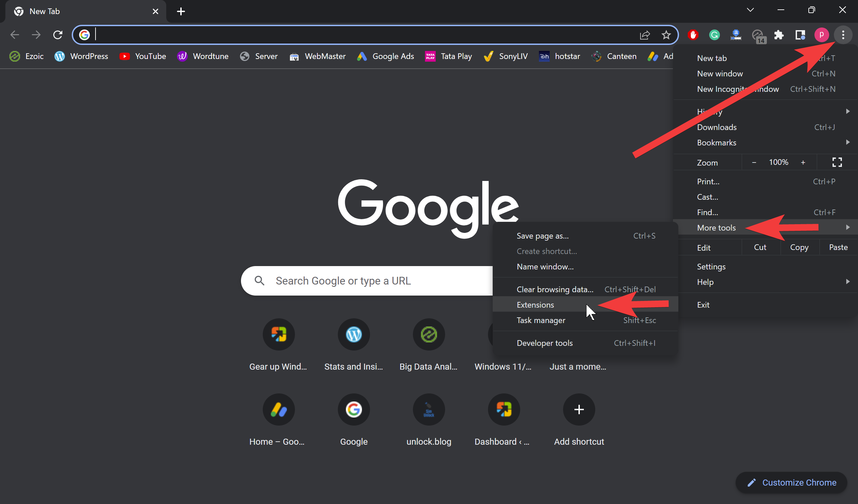Open Developer tools from submenu
858x504 pixels.
pyautogui.click(x=585, y=343)
